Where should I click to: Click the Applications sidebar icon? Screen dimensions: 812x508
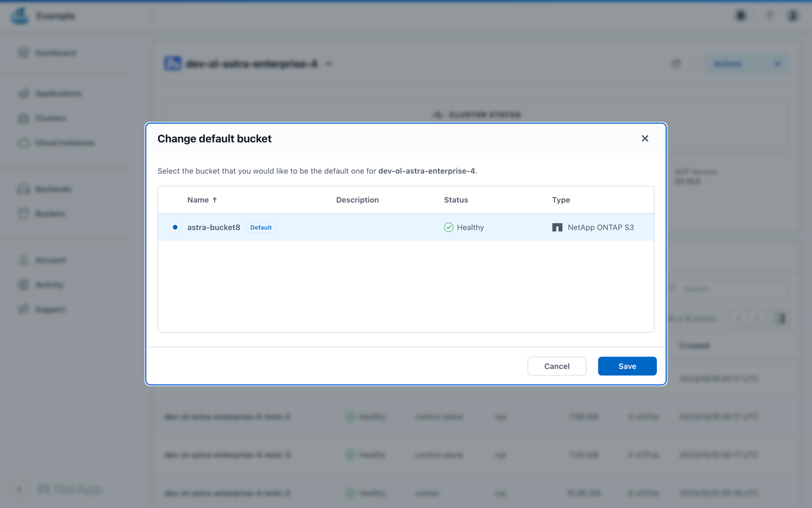pyautogui.click(x=23, y=93)
